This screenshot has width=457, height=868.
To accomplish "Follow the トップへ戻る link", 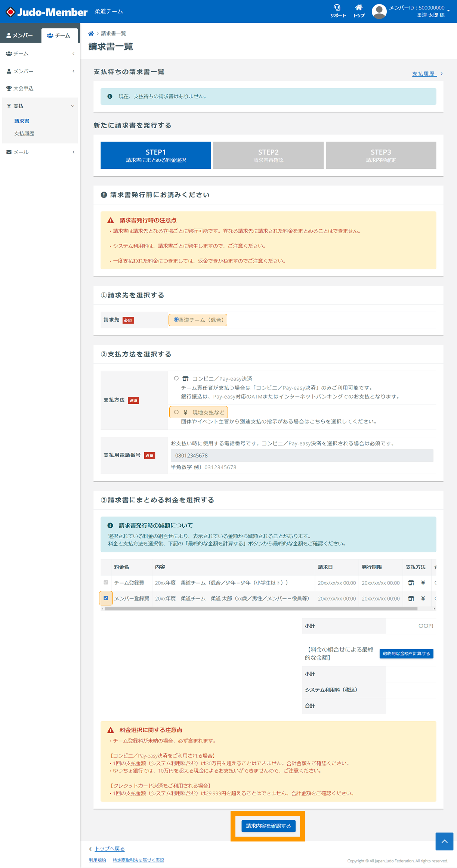I will point(109,849).
